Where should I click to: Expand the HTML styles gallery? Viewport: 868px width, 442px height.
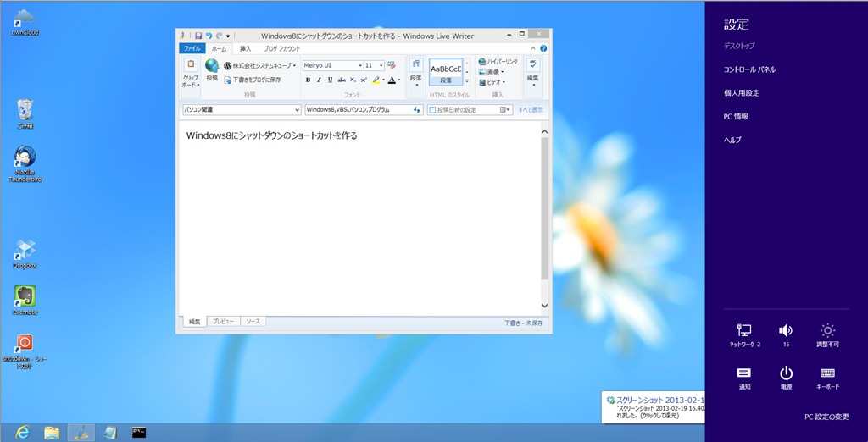pyautogui.click(x=467, y=82)
